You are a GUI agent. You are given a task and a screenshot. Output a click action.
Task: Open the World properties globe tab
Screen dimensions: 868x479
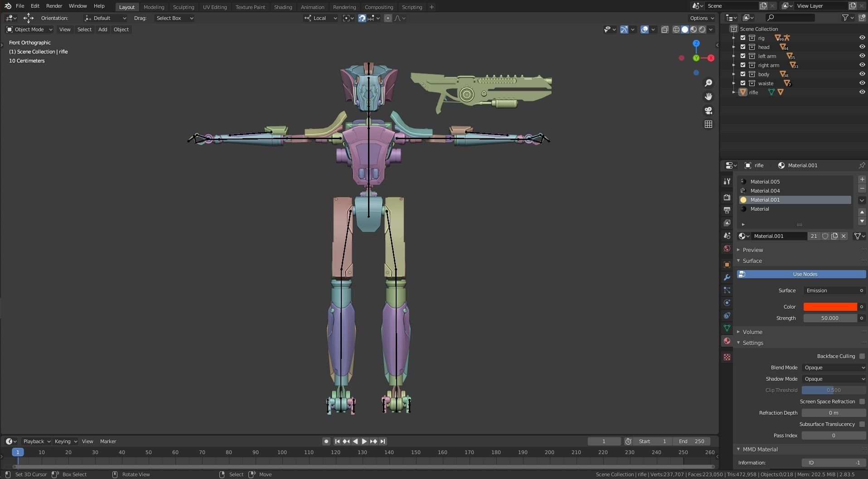(727, 248)
